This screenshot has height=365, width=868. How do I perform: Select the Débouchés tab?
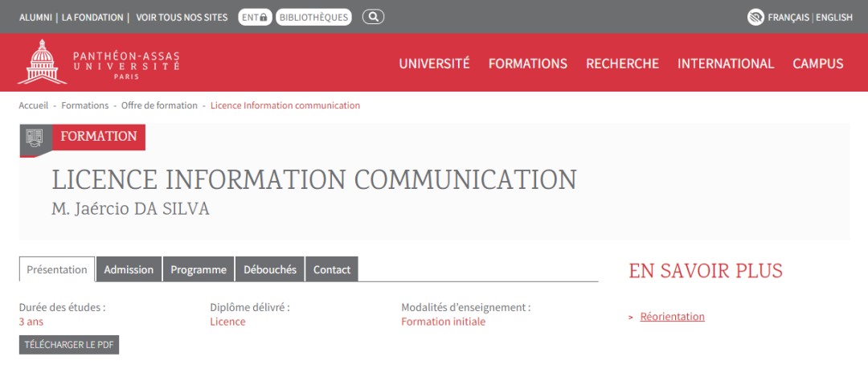click(270, 269)
